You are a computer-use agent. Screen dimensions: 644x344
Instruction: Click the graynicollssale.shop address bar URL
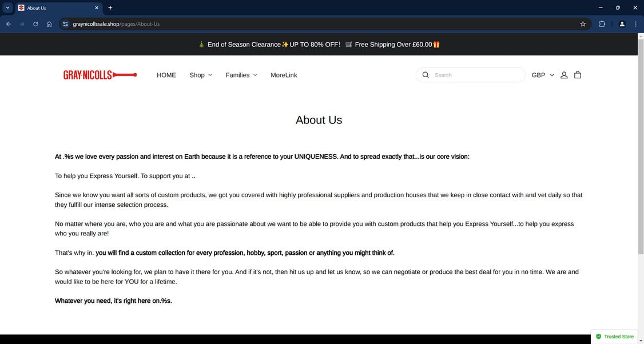[116, 24]
